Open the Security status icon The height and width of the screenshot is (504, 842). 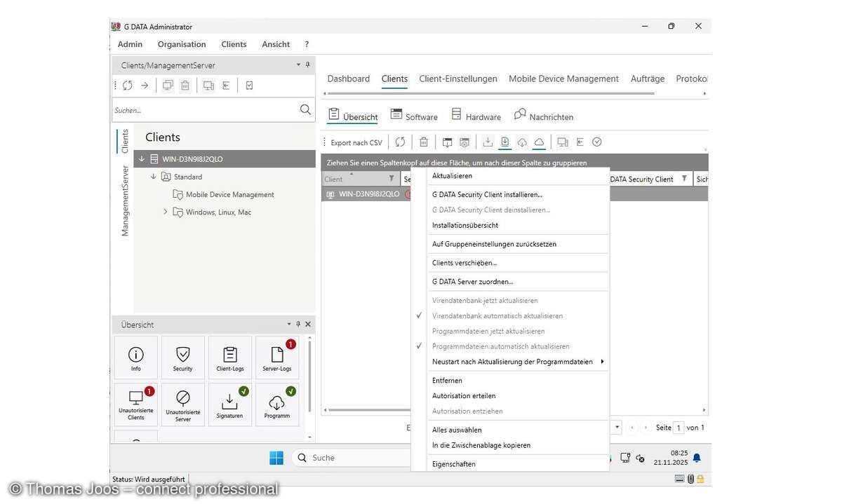pyautogui.click(x=182, y=357)
